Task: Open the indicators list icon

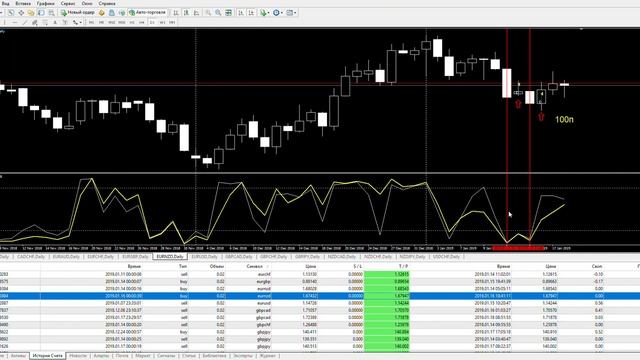Action: tap(263, 13)
